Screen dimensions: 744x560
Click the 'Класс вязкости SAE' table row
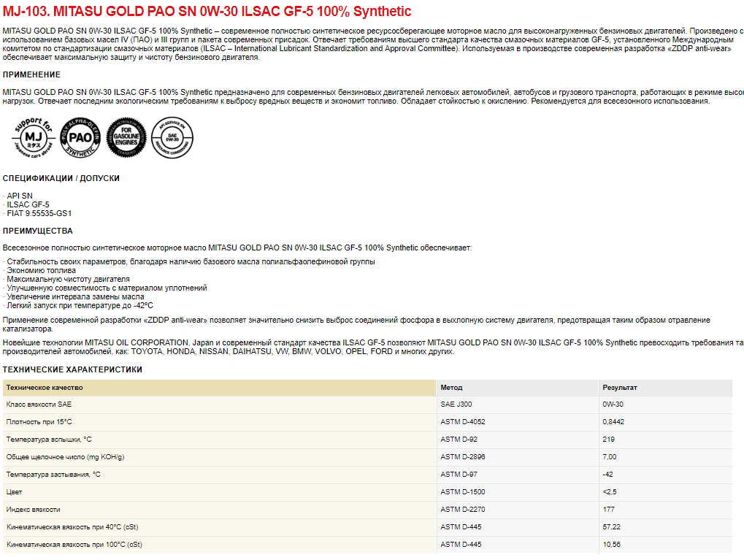pos(39,404)
